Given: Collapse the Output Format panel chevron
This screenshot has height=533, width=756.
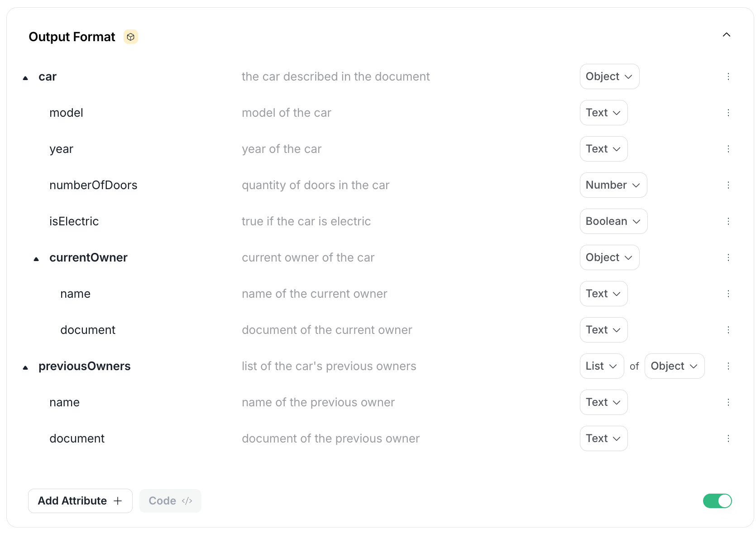Looking at the screenshot, I should pos(726,35).
